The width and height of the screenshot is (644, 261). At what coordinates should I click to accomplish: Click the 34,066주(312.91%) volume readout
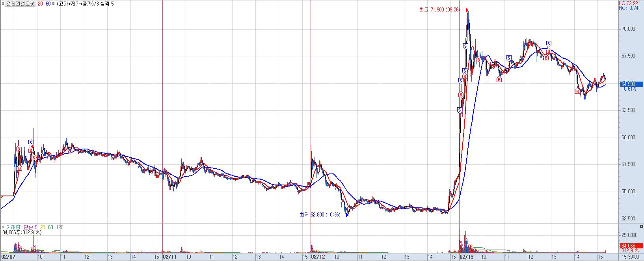(22, 232)
